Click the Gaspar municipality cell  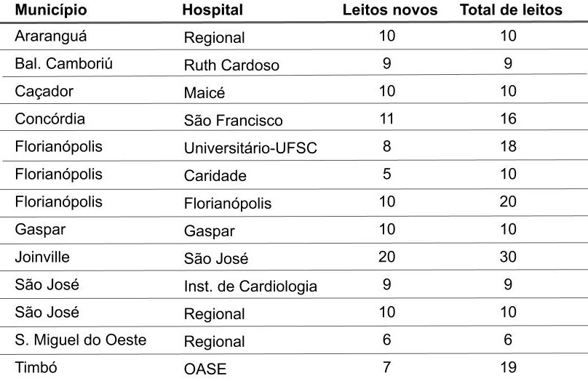[40, 230]
